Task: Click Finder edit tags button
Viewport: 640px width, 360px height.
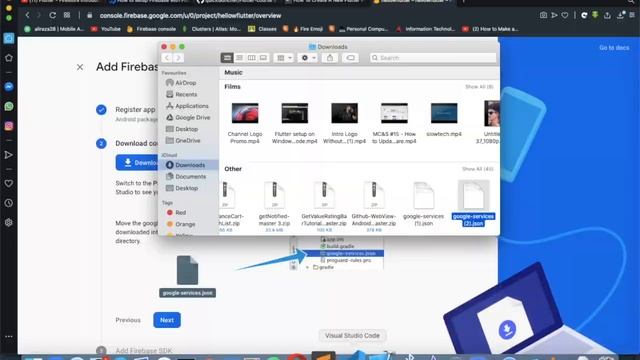Action: point(350,58)
